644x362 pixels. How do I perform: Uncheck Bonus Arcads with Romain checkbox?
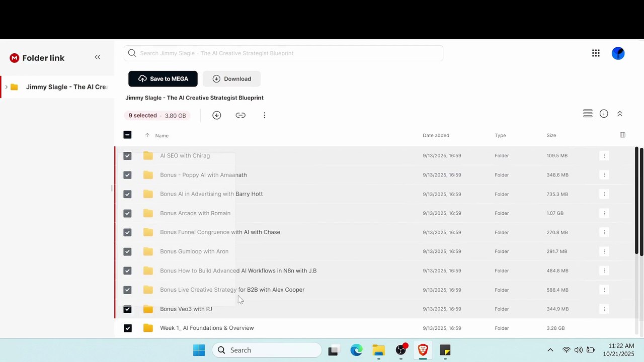coord(127,213)
